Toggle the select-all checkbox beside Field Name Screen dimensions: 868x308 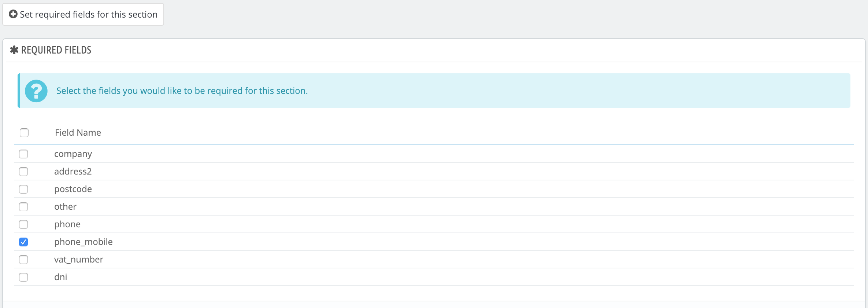coord(24,133)
